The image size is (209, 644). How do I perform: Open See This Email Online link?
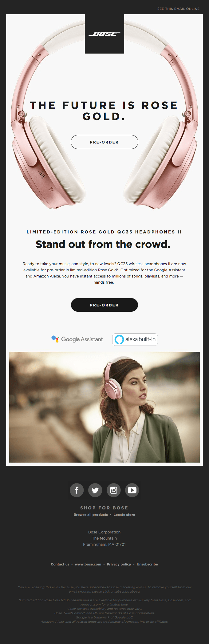coord(179,9)
